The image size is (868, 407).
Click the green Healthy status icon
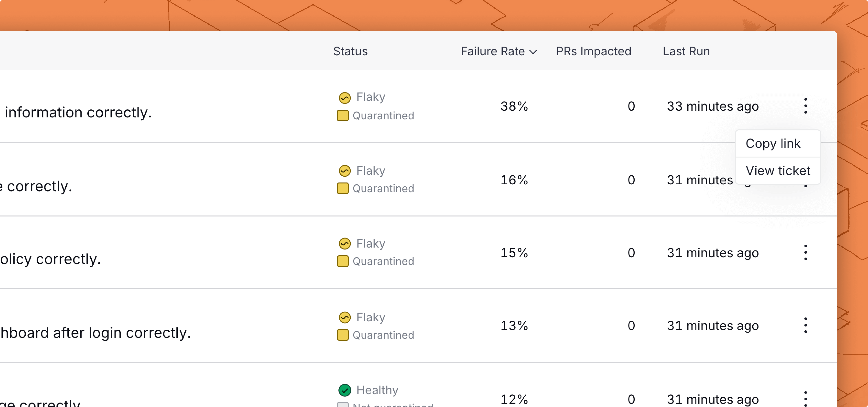(344, 390)
